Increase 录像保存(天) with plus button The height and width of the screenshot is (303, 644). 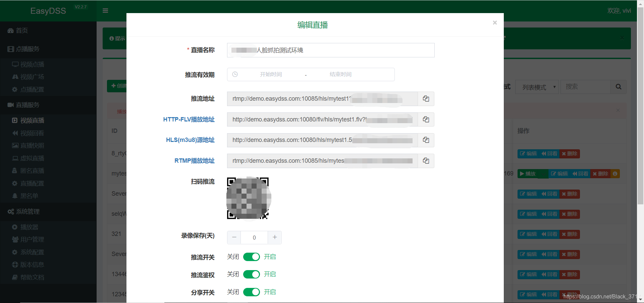(275, 238)
